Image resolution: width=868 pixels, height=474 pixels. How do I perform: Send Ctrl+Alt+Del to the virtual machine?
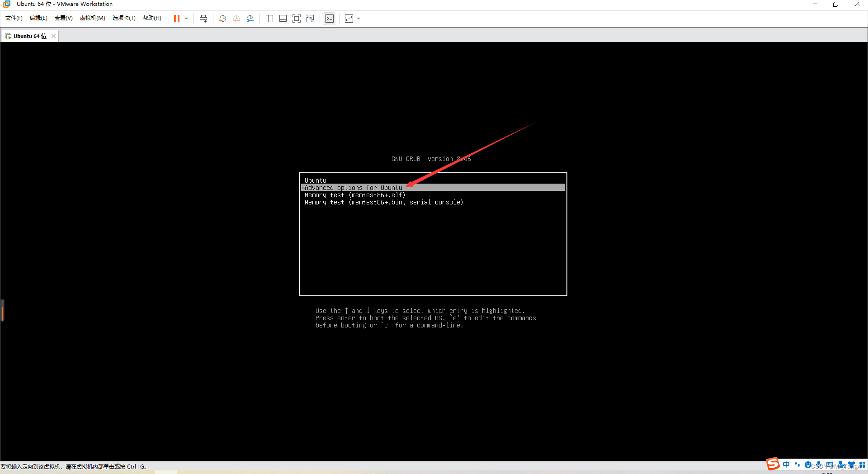click(203, 19)
